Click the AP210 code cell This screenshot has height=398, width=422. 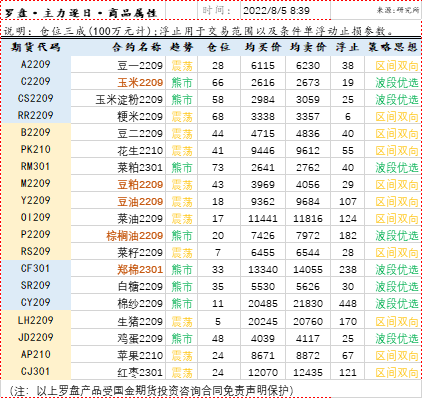[36, 354]
